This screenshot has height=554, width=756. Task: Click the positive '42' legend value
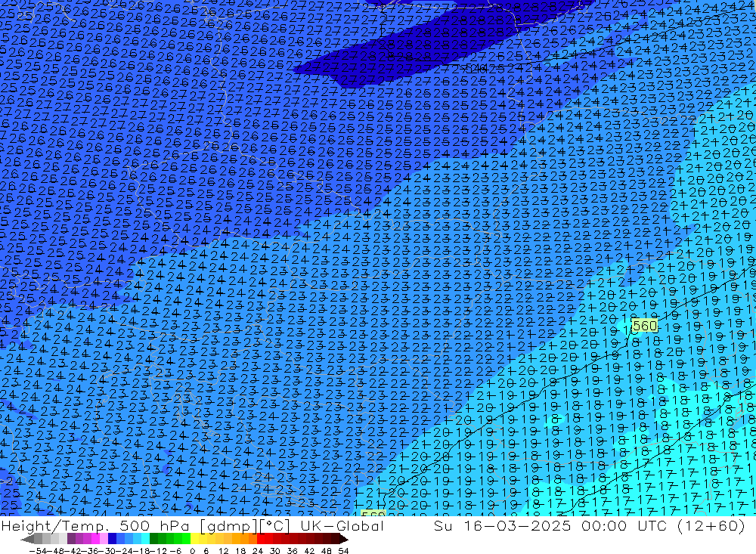click(309, 551)
